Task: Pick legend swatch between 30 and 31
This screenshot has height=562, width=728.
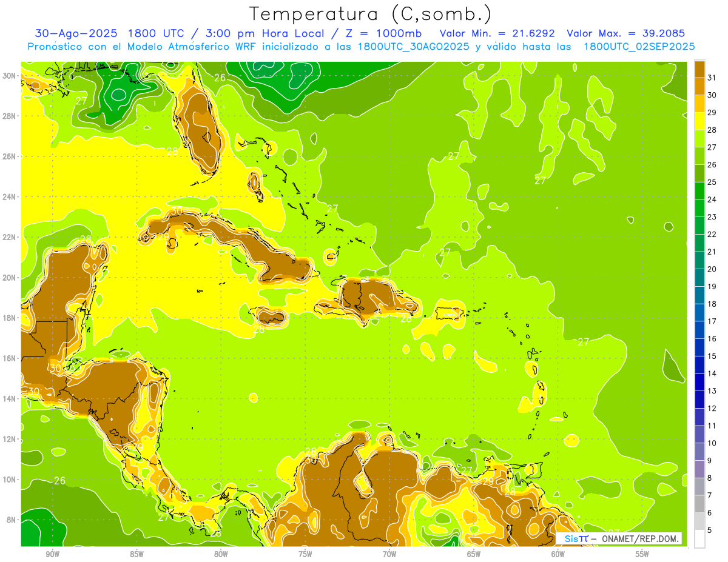Action: [x=699, y=86]
